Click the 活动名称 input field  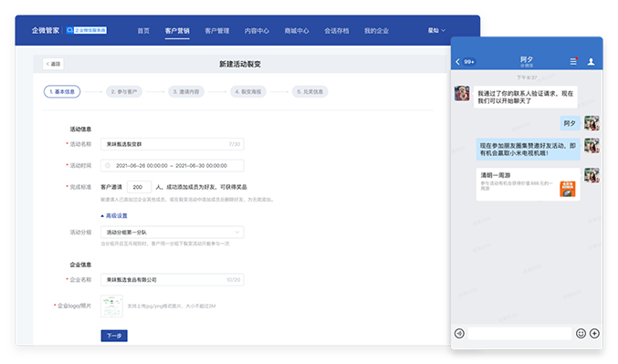pos(173,144)
